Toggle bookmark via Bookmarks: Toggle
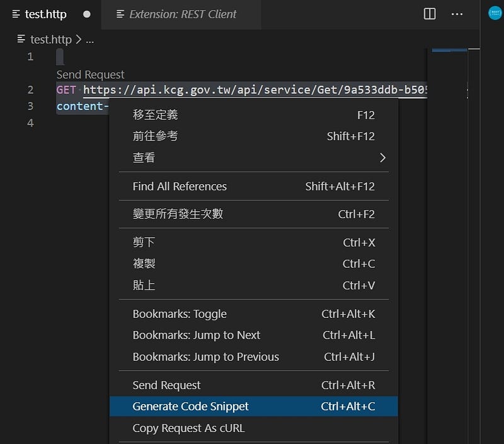Viewport: 504px width, 444px height. [180, 314]
